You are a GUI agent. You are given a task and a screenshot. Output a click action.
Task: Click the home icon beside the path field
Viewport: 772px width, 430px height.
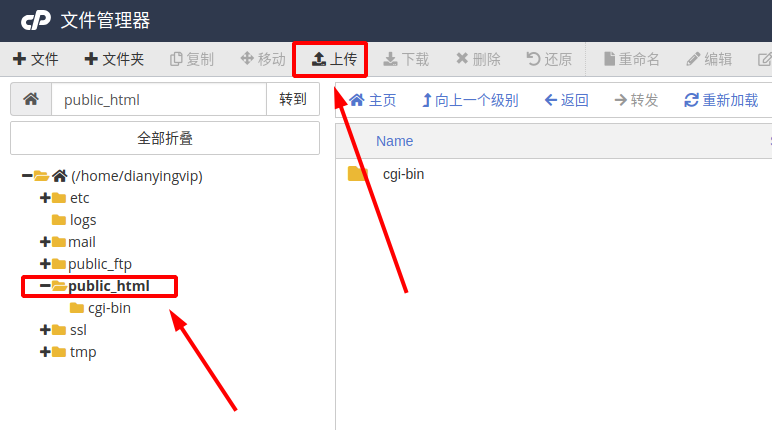click(x=31, y=99)
